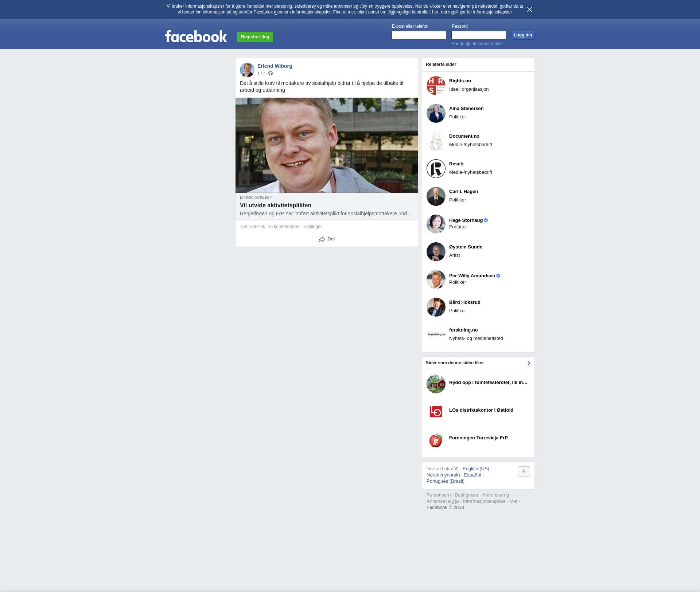Open Rydd opp i tomtefesterotet page picture

pyautogui.click(x=436, y=384)
